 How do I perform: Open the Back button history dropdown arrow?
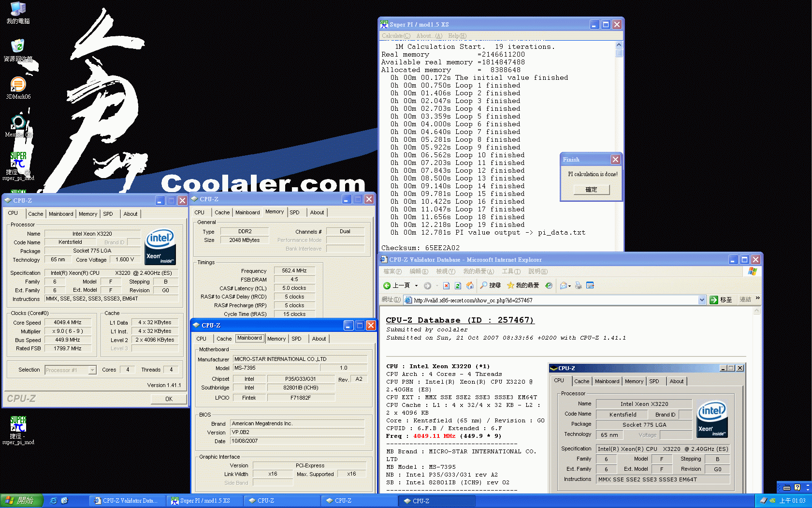tap(415, 286)
